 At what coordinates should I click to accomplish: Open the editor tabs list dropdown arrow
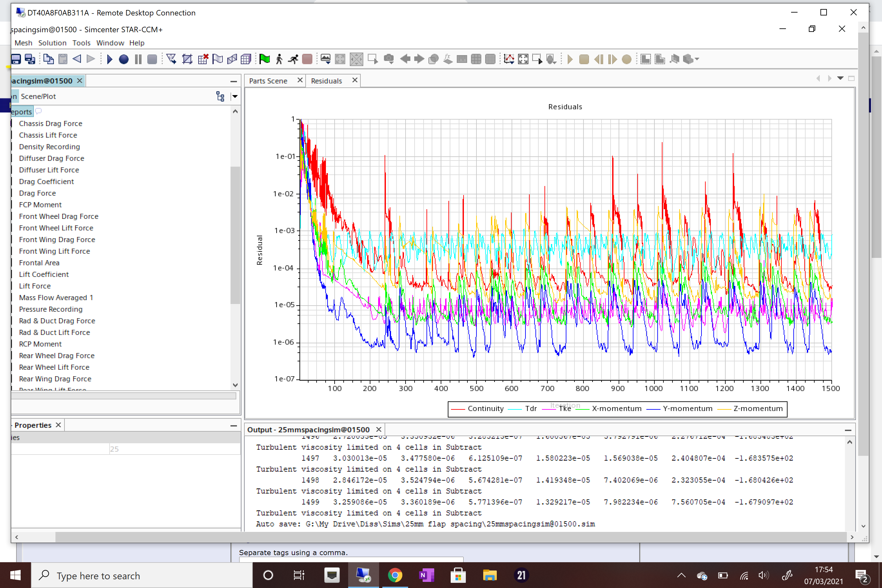(x=840, y=78)
